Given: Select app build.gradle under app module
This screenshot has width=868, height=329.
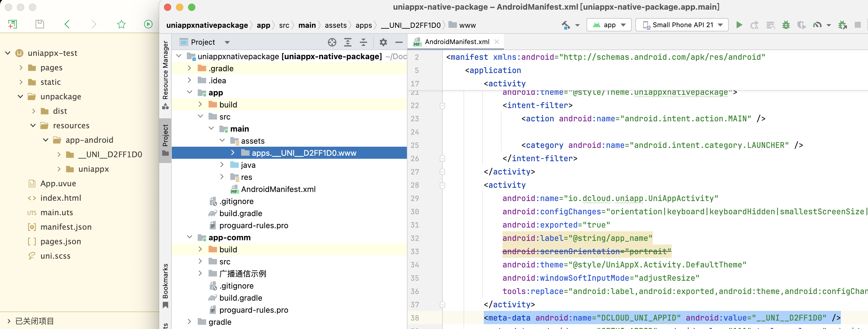Looking at the screenshot, I should point(241,213).
